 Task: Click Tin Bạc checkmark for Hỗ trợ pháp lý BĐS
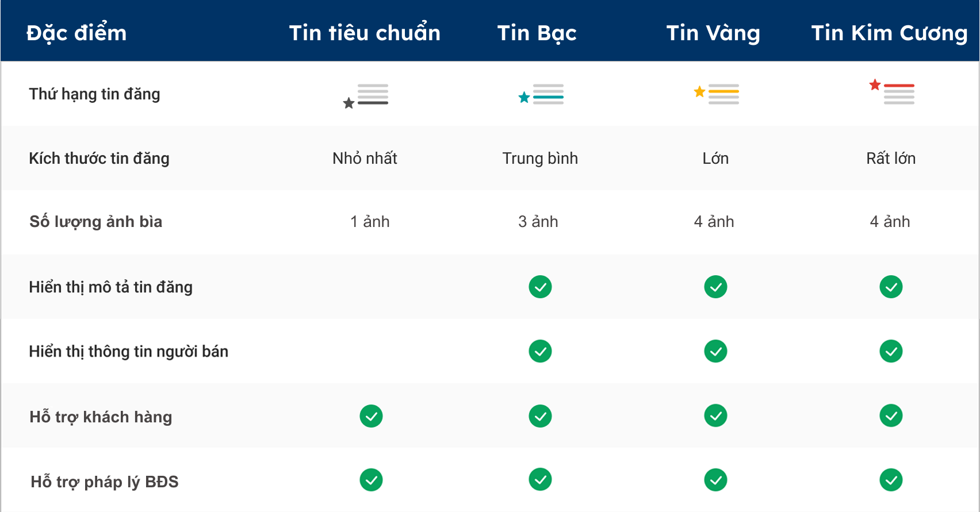click(540, 479)
